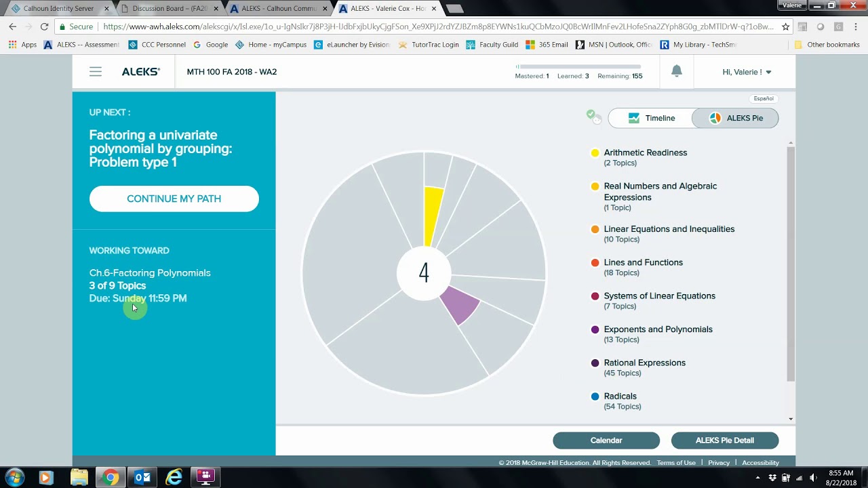The height and width of the screenshot is (488, 868).
Task: Click the purple pie slice
Action: coord(460,304)
